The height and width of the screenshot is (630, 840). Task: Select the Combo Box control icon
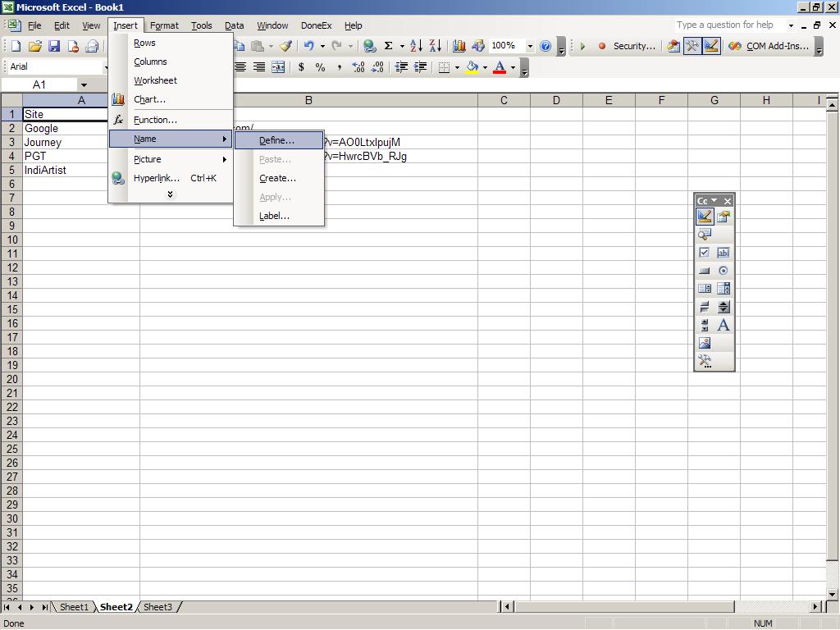(x=724, y=289)
